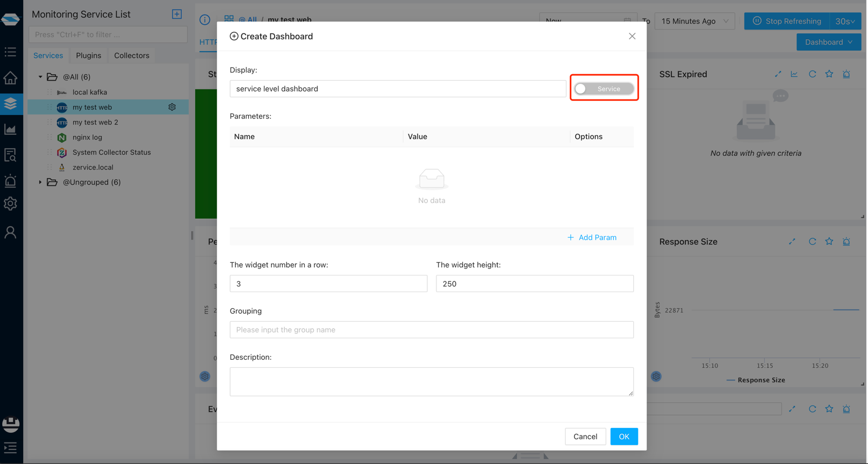The height and width of the screenshot is (464, 868).
Task: Click the user profile icon in sidebar
Action: click(10, 232)
